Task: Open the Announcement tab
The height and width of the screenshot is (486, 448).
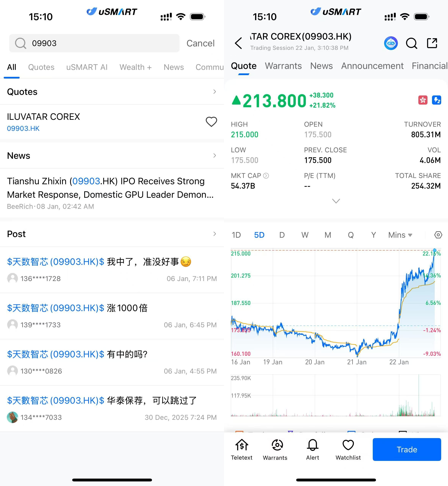Action: click(x=372, y=66)
